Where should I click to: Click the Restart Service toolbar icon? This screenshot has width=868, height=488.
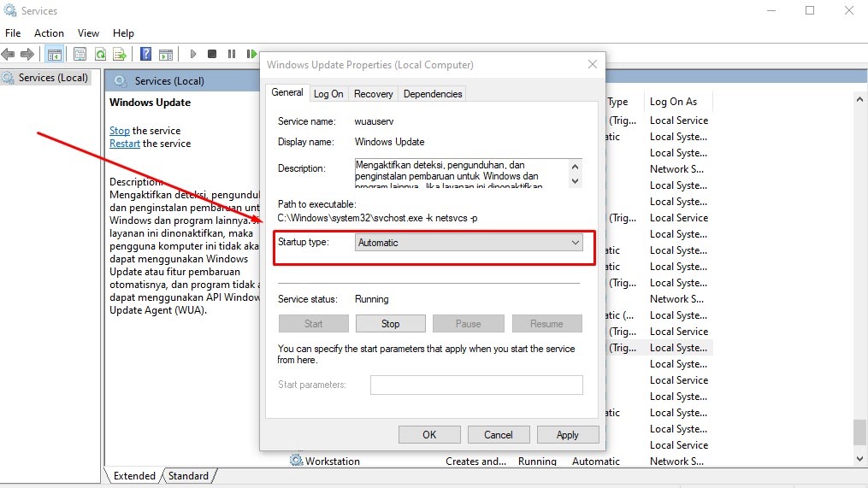point(252,54)
